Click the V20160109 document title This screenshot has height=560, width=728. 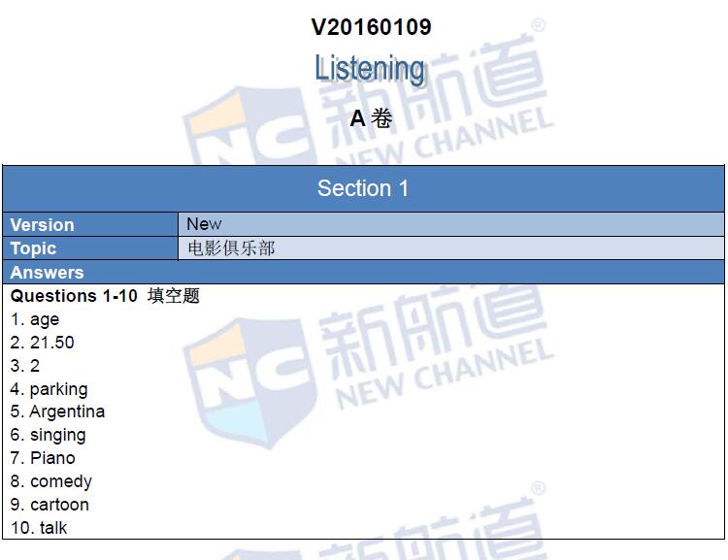(371, 27)
